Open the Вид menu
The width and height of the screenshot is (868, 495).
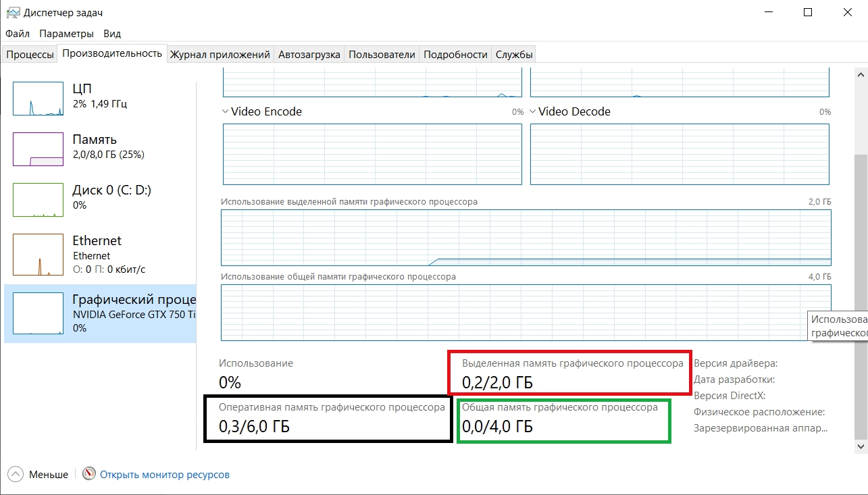(112, 34)
